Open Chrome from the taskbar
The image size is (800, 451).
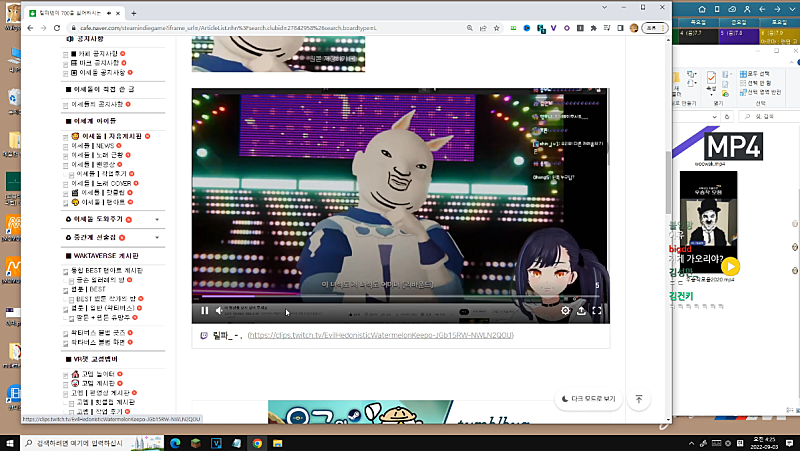pos(257,443)
